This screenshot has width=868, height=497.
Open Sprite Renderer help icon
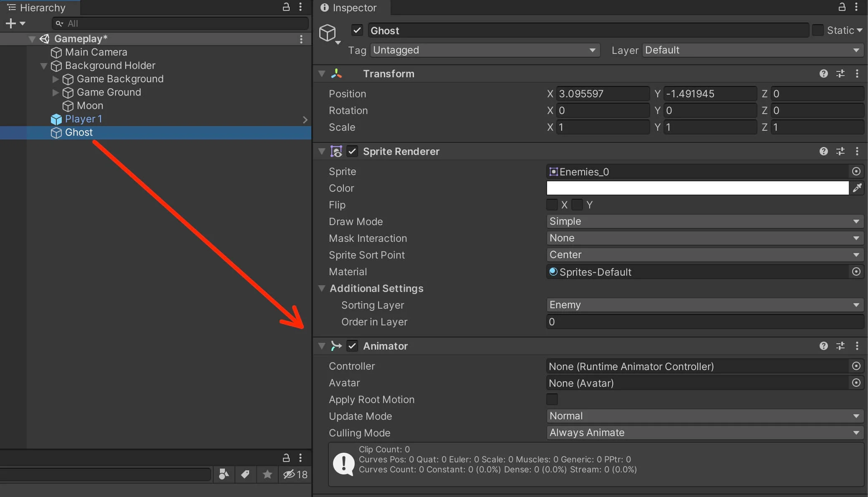[x=823, y=151]
